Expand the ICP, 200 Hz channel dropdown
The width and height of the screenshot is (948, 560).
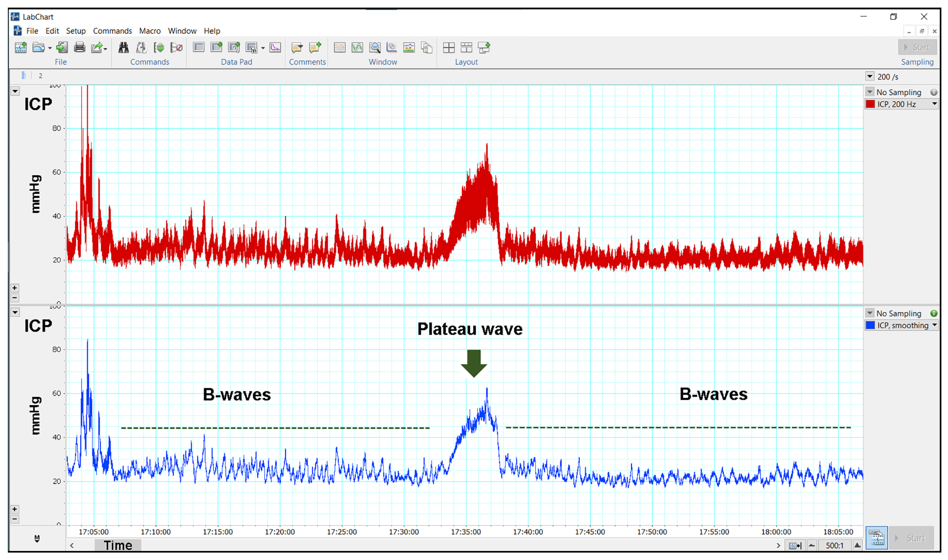[934, 104]
